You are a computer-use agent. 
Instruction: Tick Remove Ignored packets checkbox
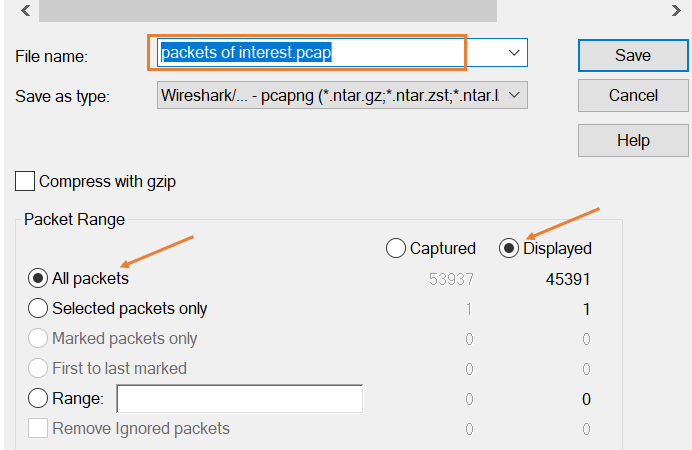click(38, 428)
